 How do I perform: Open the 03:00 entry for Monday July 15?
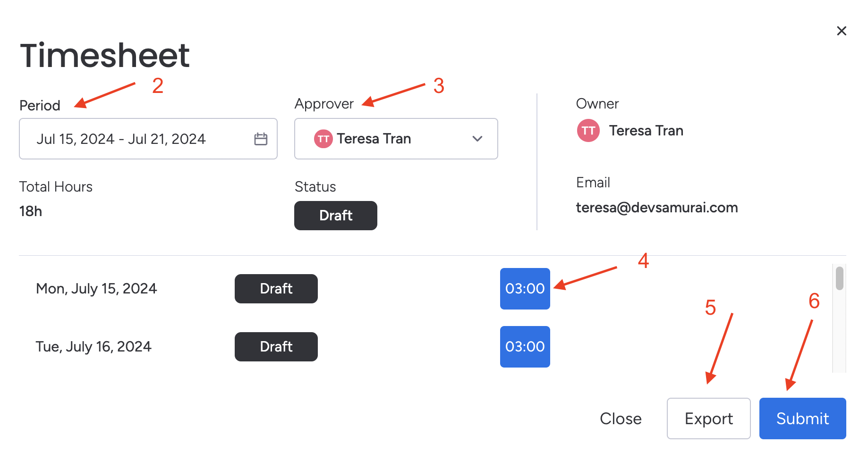pos(525,289)
